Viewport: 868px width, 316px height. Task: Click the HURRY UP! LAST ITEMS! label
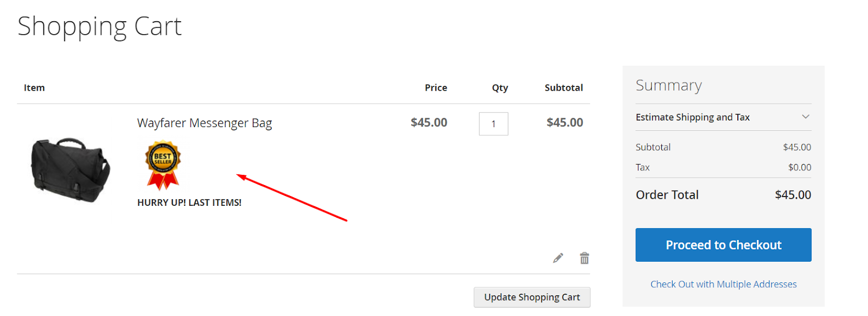click(189, 203)
